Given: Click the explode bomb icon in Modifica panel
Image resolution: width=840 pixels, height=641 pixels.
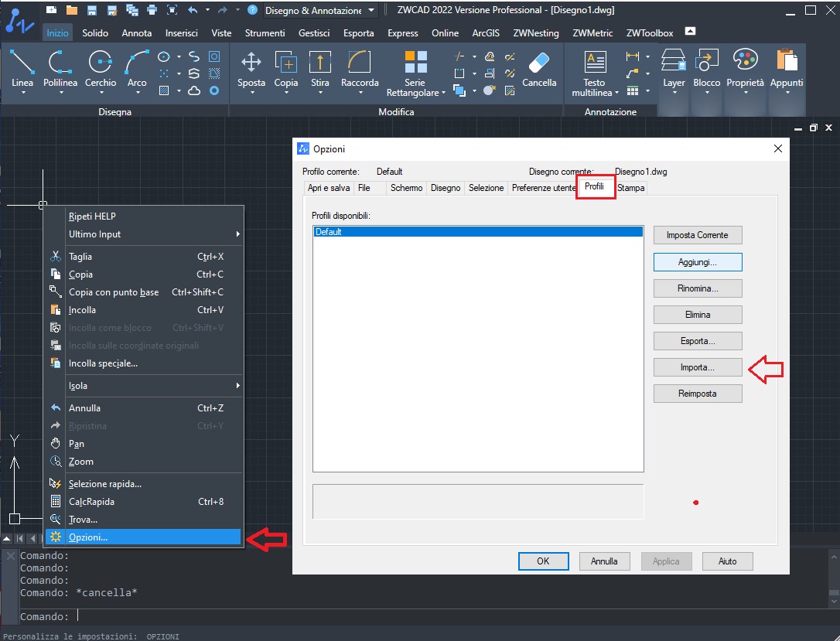Looking at the screenshot, I should 489,90.
